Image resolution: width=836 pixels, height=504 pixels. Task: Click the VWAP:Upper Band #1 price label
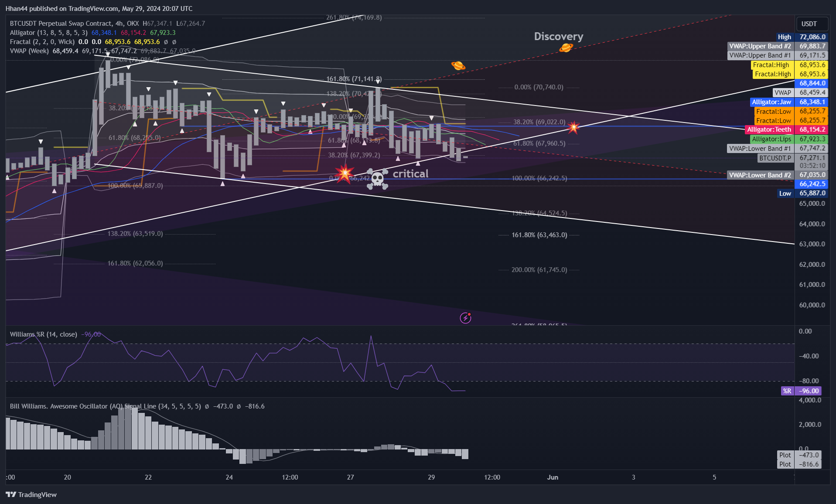point(778,55)
